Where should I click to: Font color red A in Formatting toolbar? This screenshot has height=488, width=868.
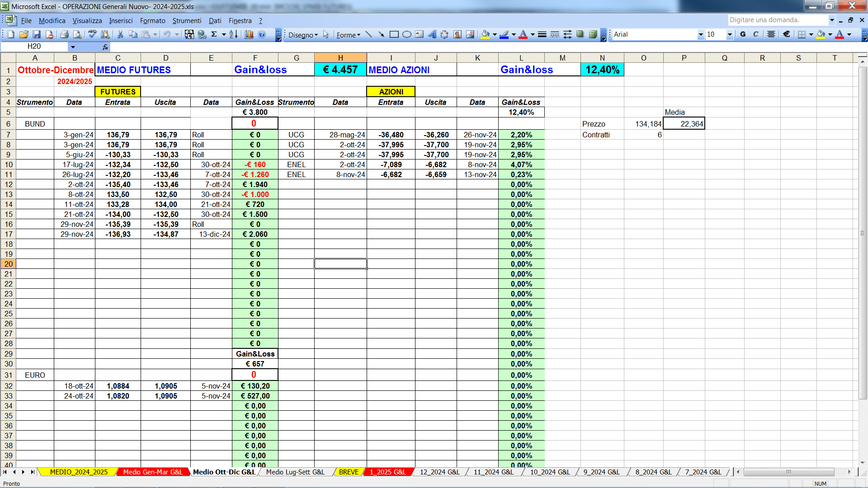click(x=840, y=34)
